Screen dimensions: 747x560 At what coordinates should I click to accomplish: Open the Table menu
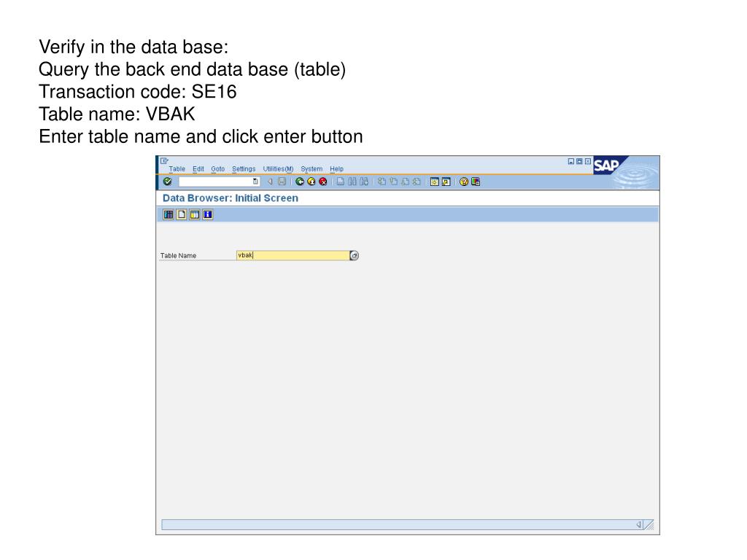[177, 168]
